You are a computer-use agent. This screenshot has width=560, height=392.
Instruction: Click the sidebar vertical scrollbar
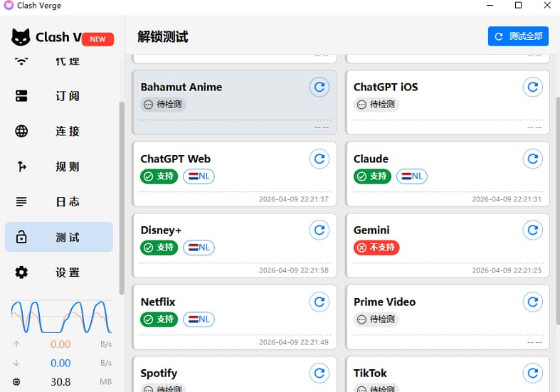(122, 198)
